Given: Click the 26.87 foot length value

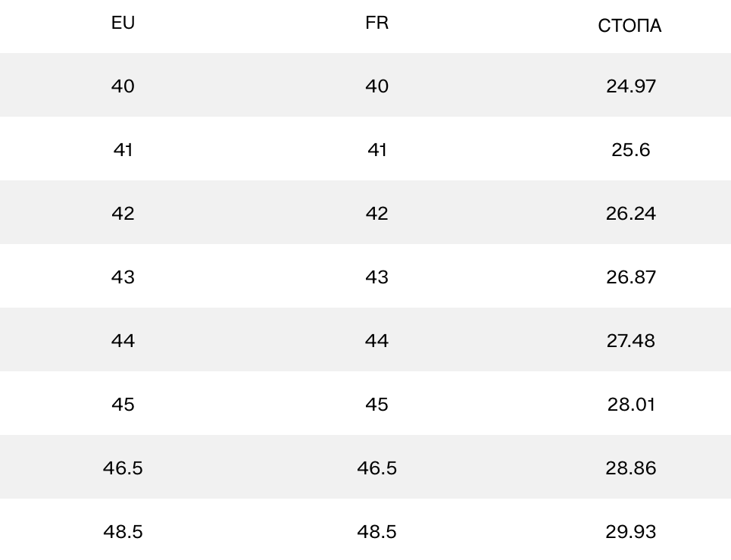Looking at the screenshot, I should tap(630, 277).
